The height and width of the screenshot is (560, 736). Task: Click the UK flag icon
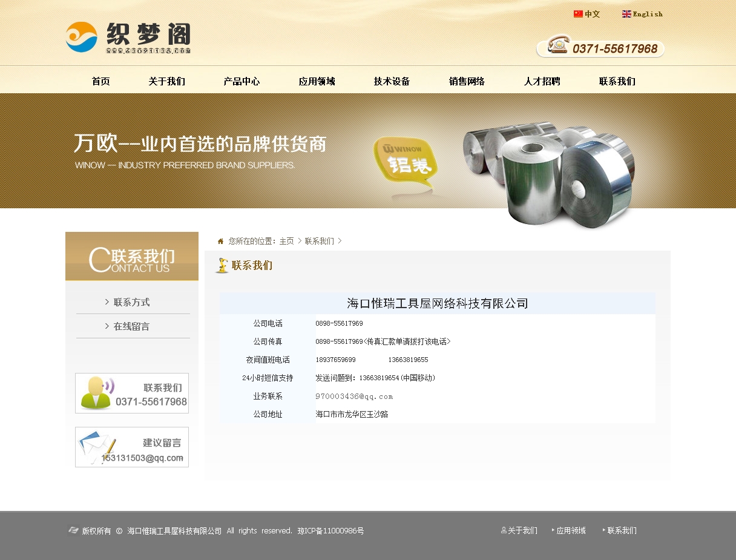626,14
